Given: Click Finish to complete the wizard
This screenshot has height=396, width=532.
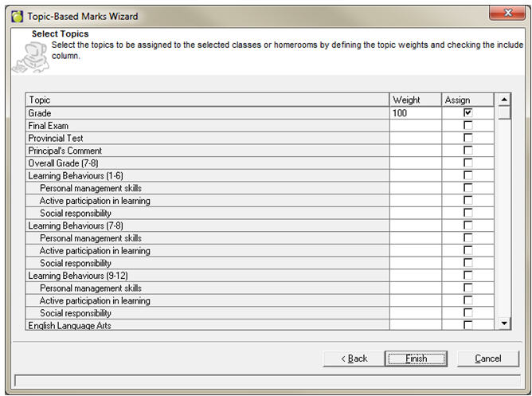Looking at the screenshot, I should (416, 359).
